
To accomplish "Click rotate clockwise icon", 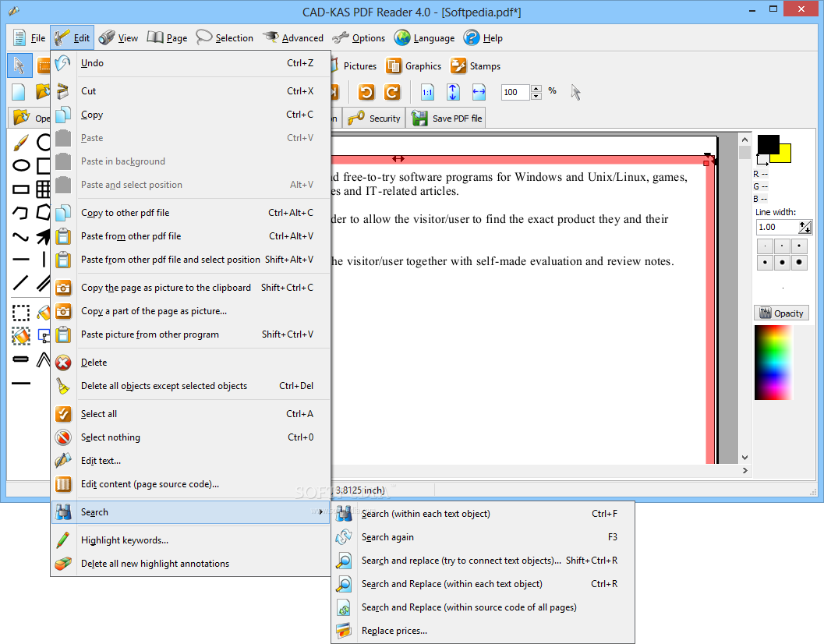I will (x=392, y=93).
